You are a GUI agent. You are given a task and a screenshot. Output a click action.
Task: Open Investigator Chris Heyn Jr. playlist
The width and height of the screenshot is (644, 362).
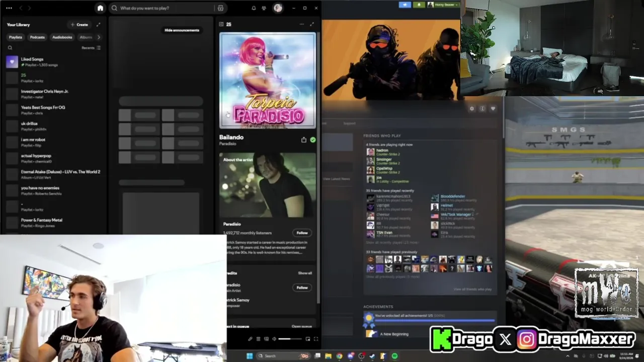(x=53, y=94)
